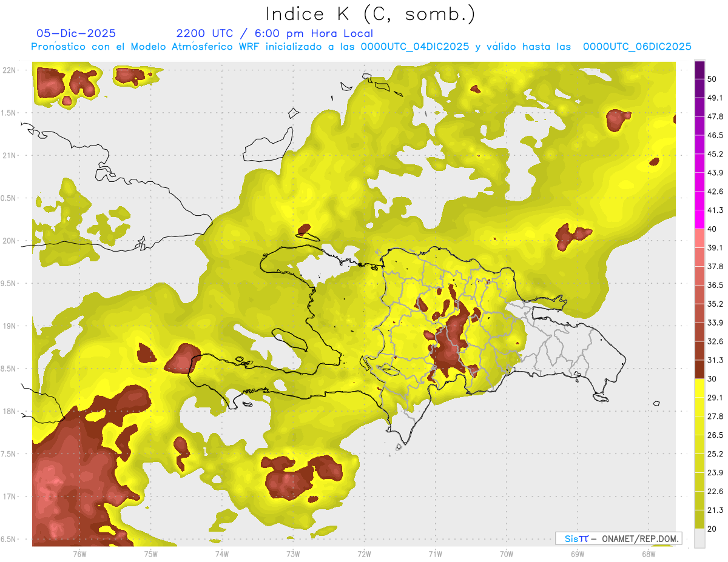
Task: Click the colorbar value "21.3"
Action: pyautogui.click(x=715, y=510)
